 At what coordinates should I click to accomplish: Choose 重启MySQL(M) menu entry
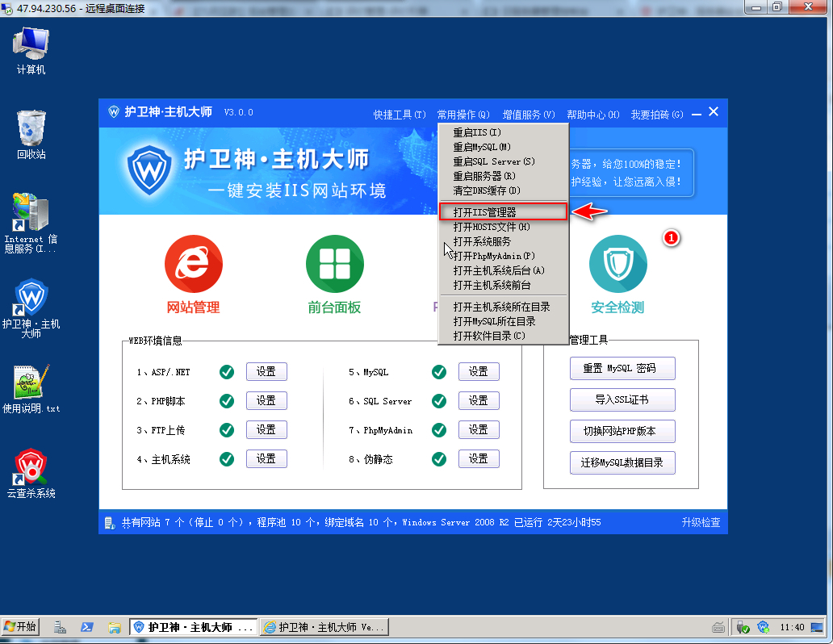tap(482, 147)
